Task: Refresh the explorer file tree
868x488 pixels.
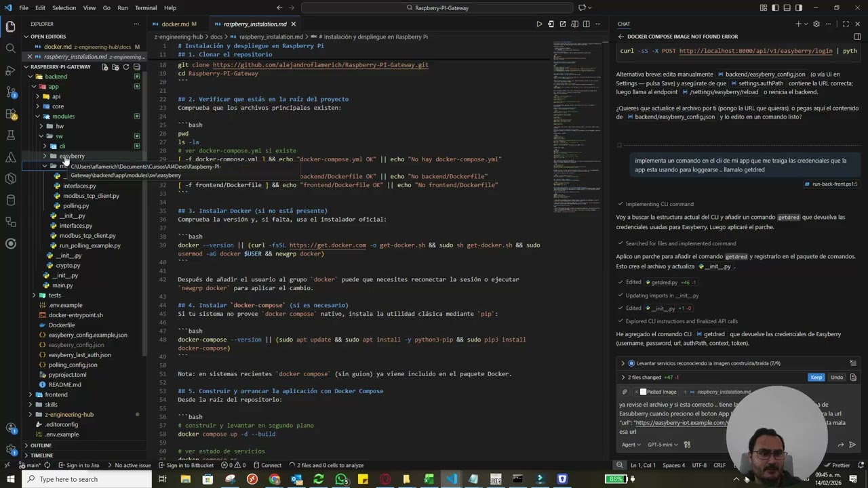Action: 125,67
